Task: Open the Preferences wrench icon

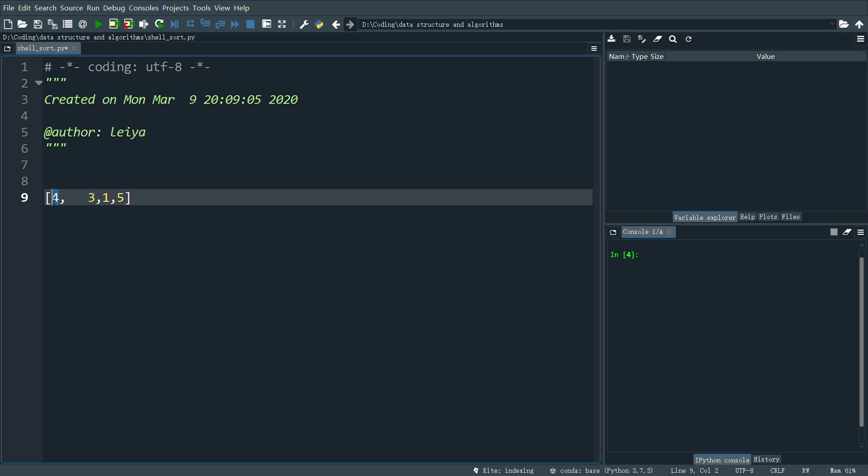Action: click(303, 24)
